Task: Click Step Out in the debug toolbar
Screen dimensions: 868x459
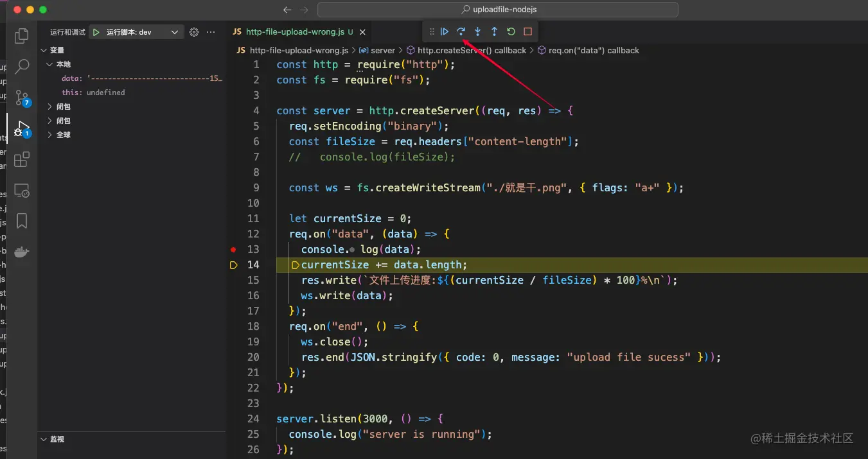Action: 494,31
